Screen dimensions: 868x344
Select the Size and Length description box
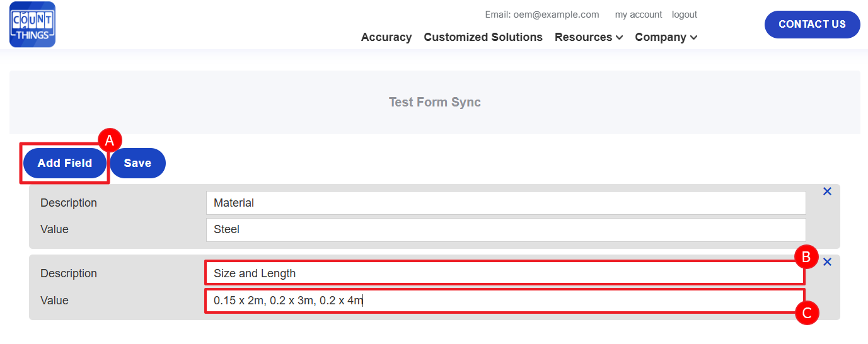(504, 273)
